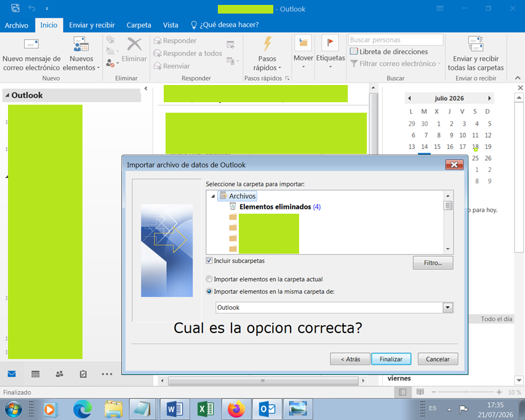Image resolution: width=525 pixels, height=420 pixels.
Task: Create a new email message
Action: 31,54
